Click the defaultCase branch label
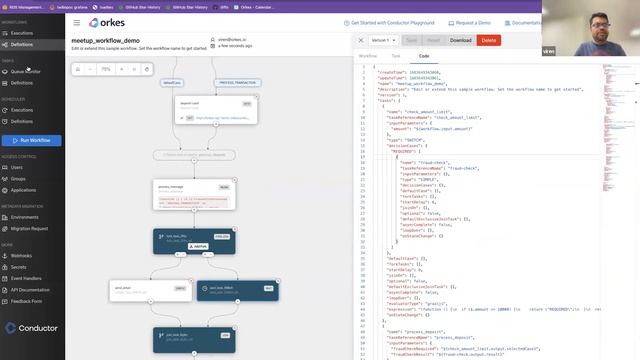This screenshot has height=360, width=640. coord(172,83)
